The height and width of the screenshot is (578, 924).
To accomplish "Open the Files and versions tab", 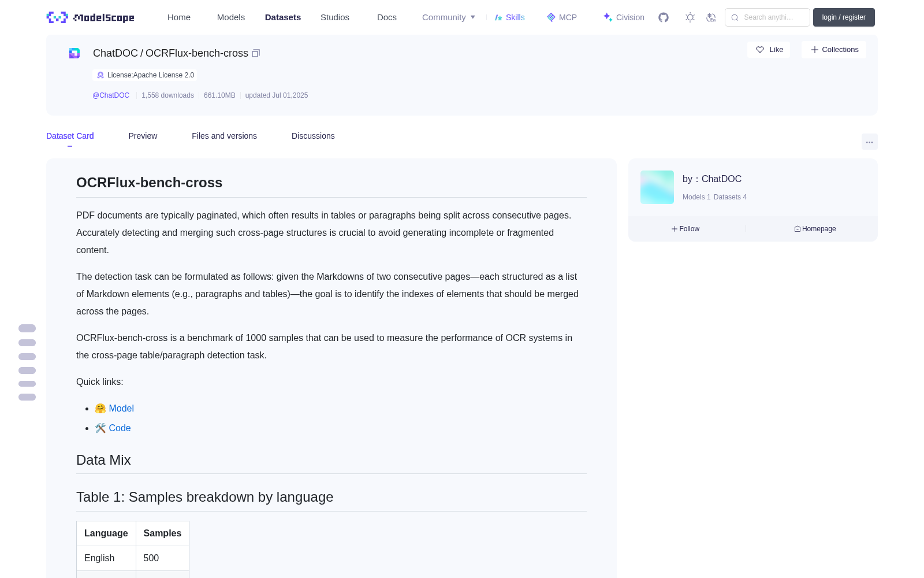I will pos(224,136).
